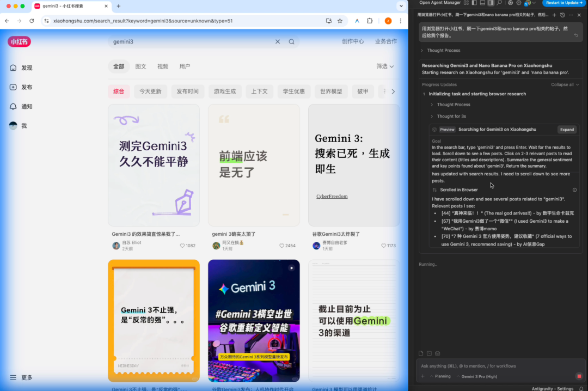
Task: Toggle the right side panel layout icon
Action: point(491,3)
